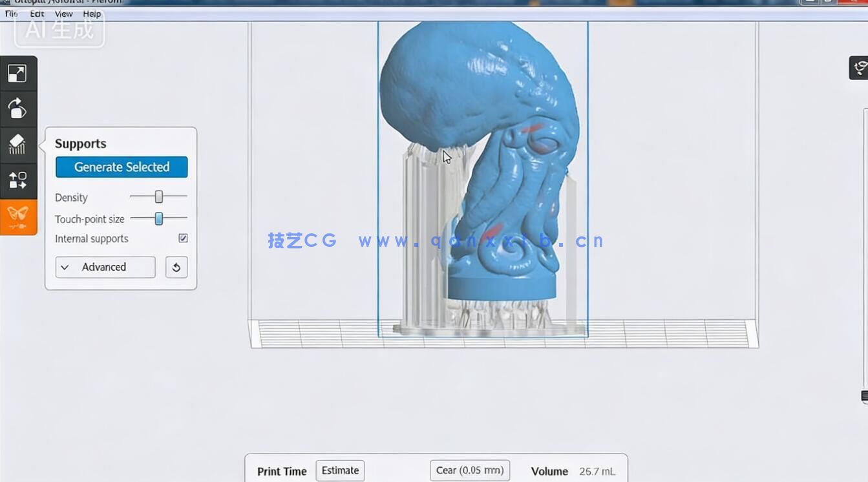Select the Orientation tool

click(x=17, y=109)
